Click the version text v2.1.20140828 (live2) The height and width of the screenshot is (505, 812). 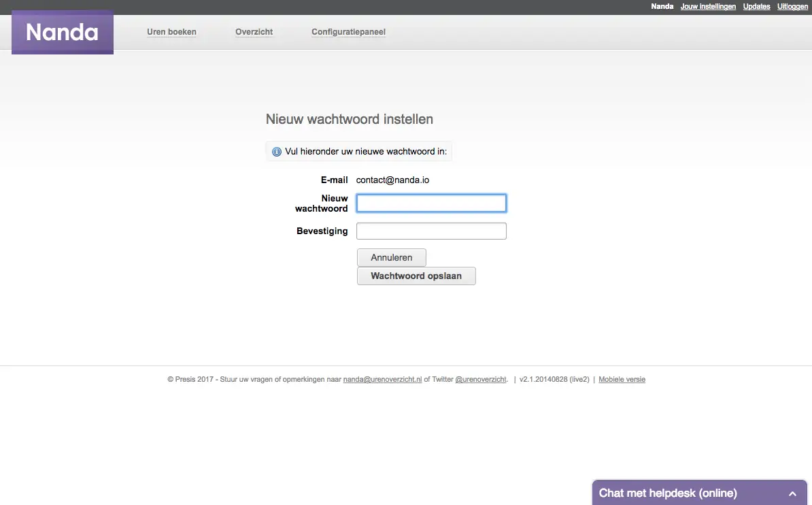pos(554,380)
